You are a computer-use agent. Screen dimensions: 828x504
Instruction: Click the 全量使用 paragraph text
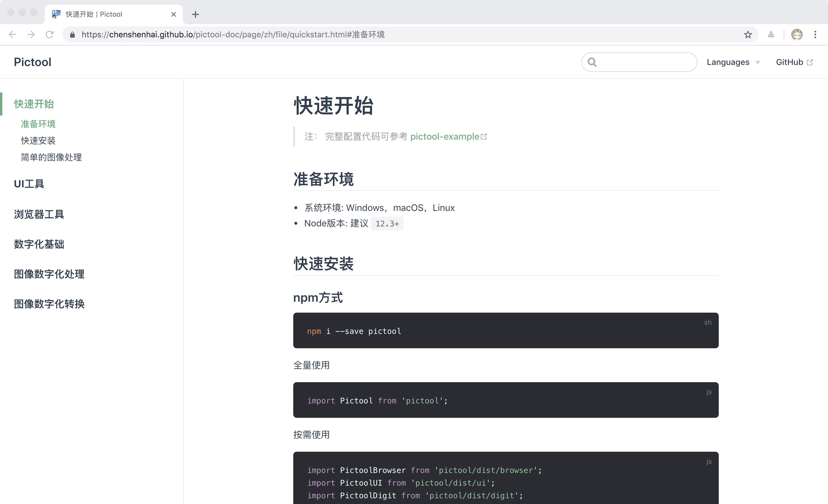coord(311,365)
